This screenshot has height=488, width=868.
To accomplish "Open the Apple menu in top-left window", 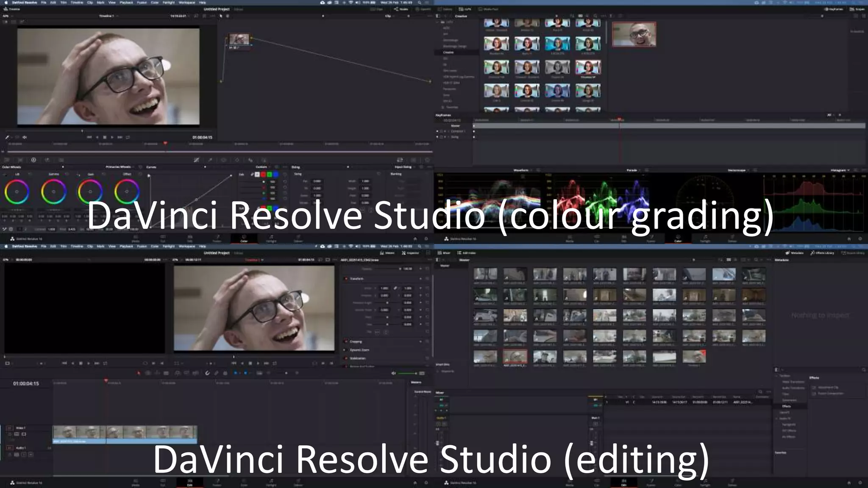I will click(x=6, y=3).
